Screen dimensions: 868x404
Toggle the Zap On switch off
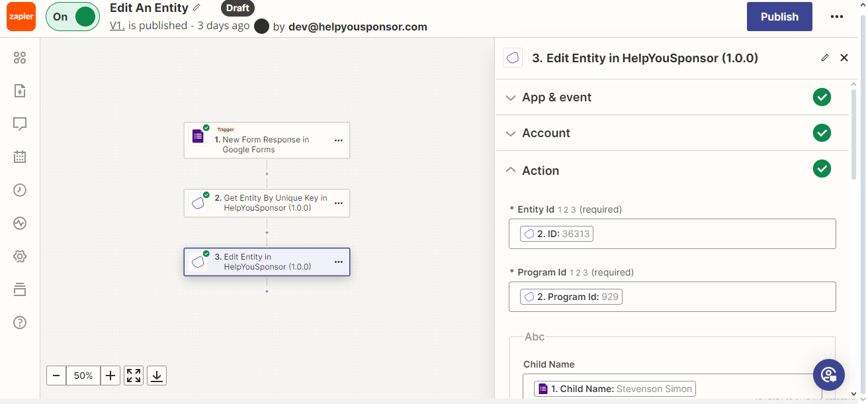coord(72,17)
